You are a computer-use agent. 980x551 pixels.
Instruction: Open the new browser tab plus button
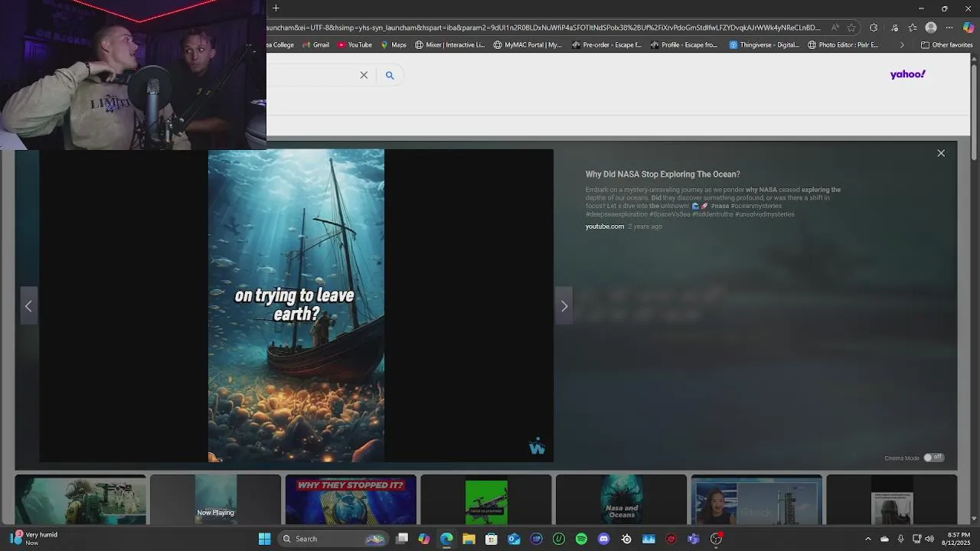click(x=276, y=8)
